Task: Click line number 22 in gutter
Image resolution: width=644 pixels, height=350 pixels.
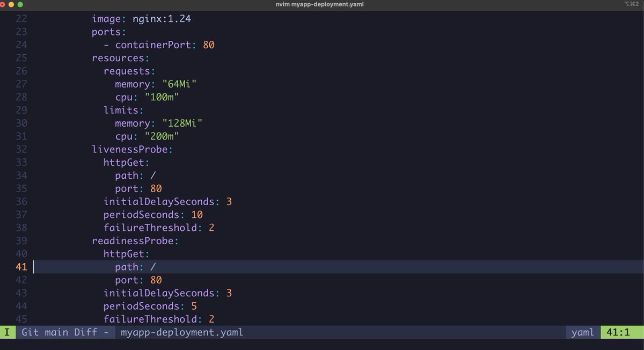Action: tap(21, 19)
